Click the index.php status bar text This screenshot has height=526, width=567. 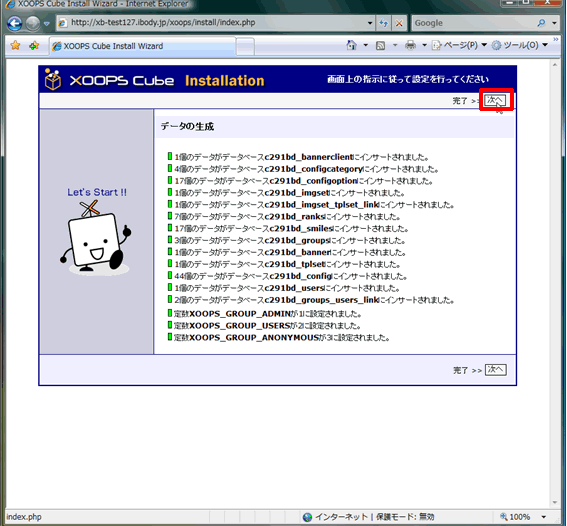coord(24,517)
